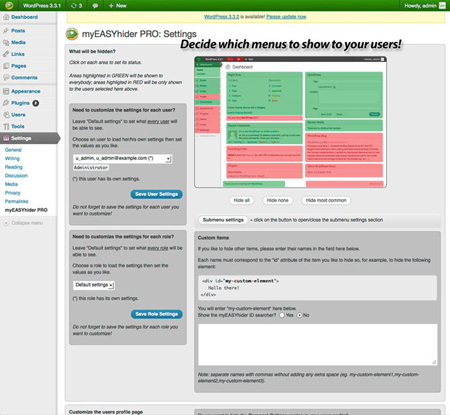Click WordPress 3.3.1 site name in admin bar
The height and width of the screenshot is (415, 450).
[42, 6]
